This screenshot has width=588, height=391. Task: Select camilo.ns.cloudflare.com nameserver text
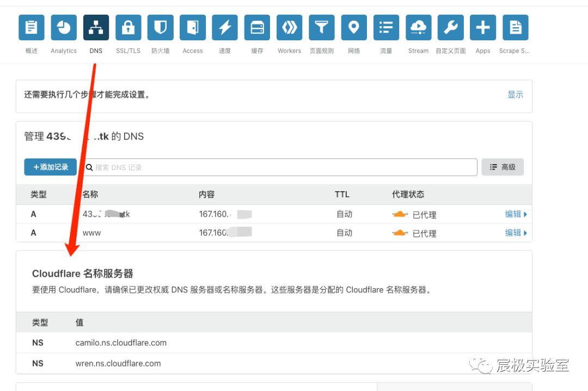(121, 343)
